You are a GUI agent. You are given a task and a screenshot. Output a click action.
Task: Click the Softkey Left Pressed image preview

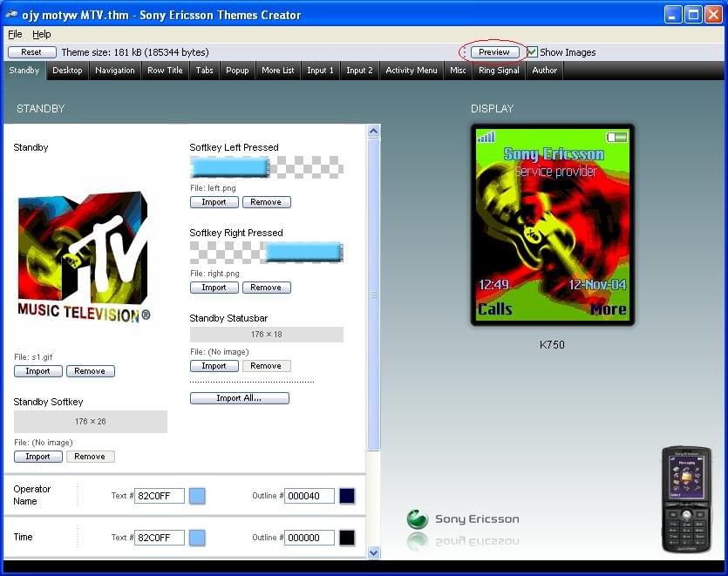tap(267, 167)
